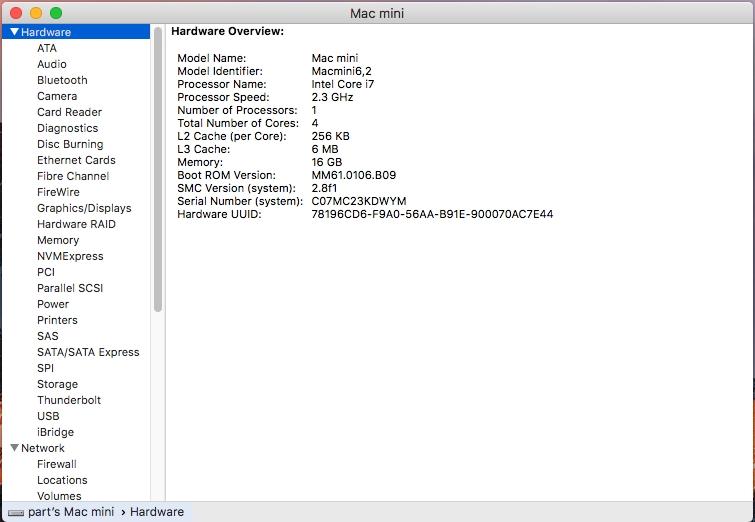Click the Model Name value Mac mini
755x522 pixels.
335,58
